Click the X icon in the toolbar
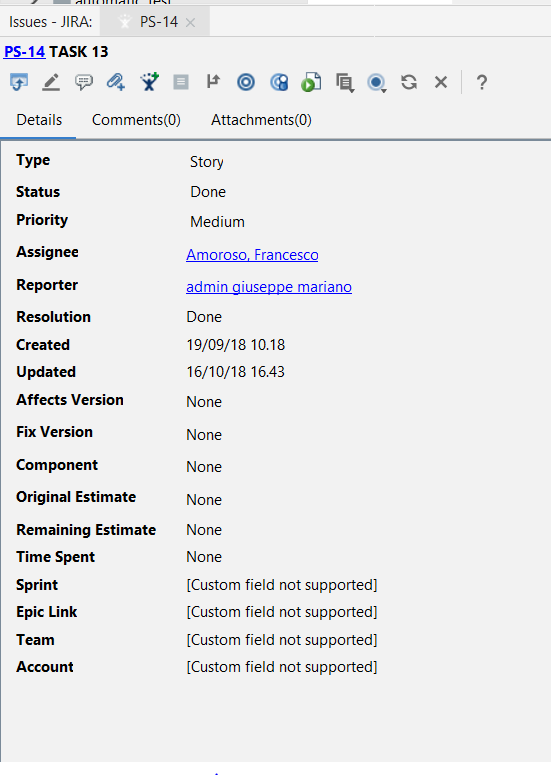Image resolution: width=551 pixels, height=775 pixels. 441,82
